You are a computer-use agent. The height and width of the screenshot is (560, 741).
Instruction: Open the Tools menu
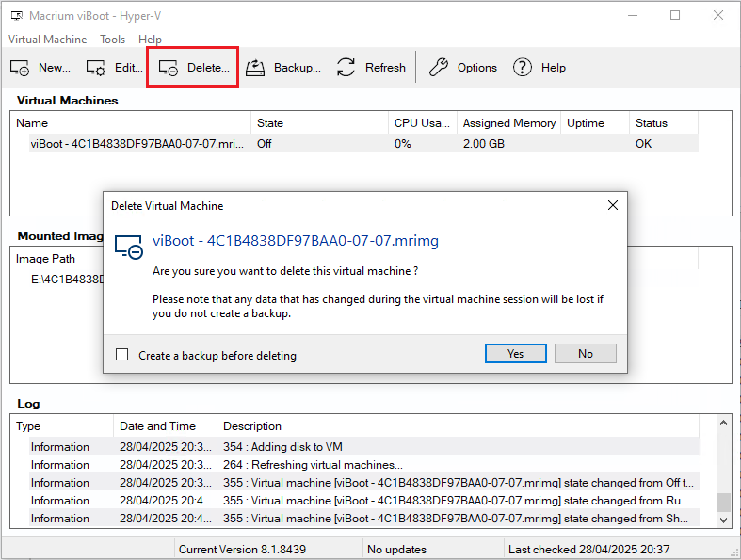pyautogui.click(x=112, y=40)
